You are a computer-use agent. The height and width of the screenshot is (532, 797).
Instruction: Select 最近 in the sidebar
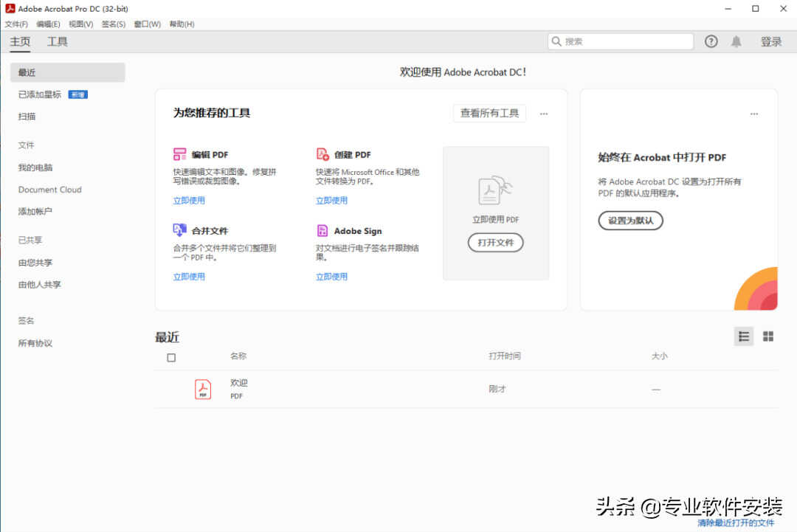(68, 72)
